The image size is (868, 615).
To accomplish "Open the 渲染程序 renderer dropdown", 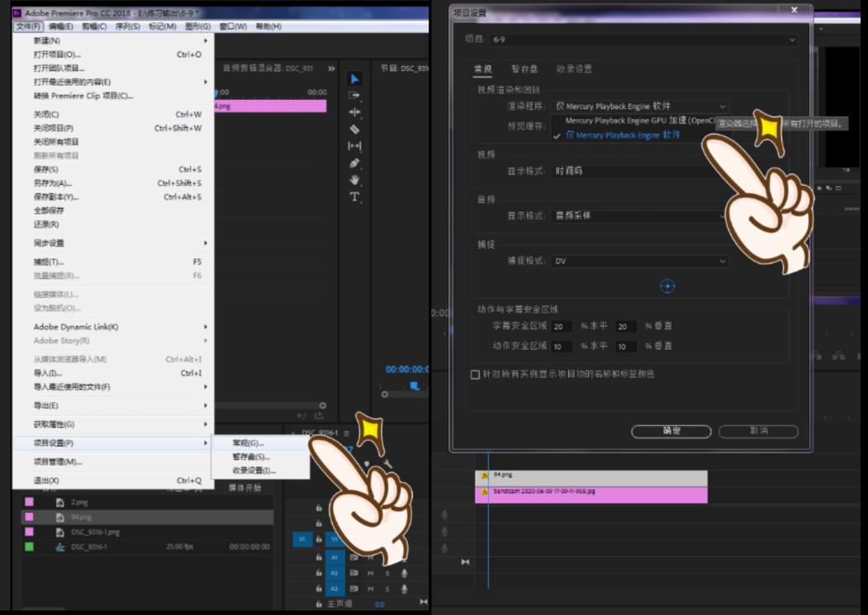I will tap(641, 106).
